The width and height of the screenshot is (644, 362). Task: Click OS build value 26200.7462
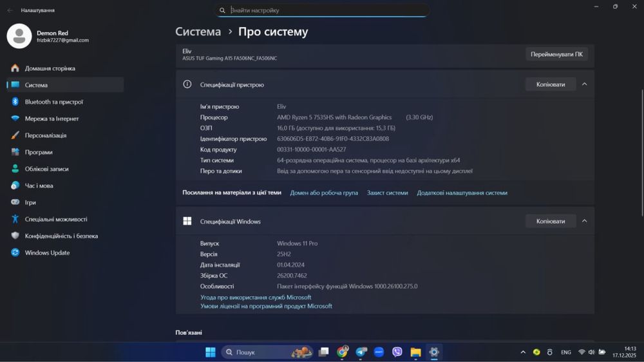coord(292,276)
